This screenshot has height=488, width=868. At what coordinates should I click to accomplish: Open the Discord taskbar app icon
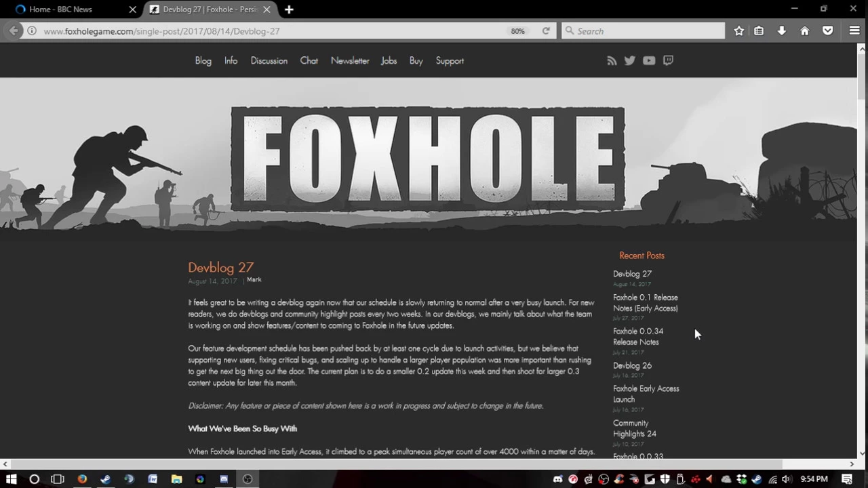(224, 479)
